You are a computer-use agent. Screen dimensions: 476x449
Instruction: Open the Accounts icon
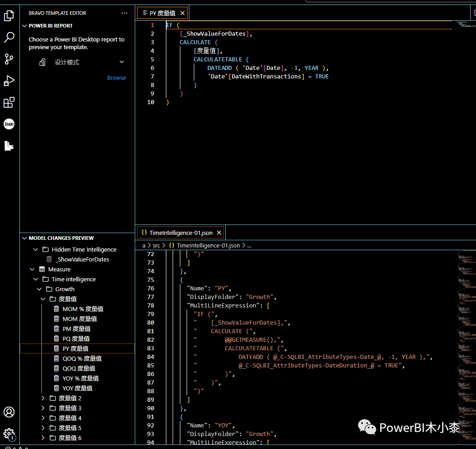9,412
